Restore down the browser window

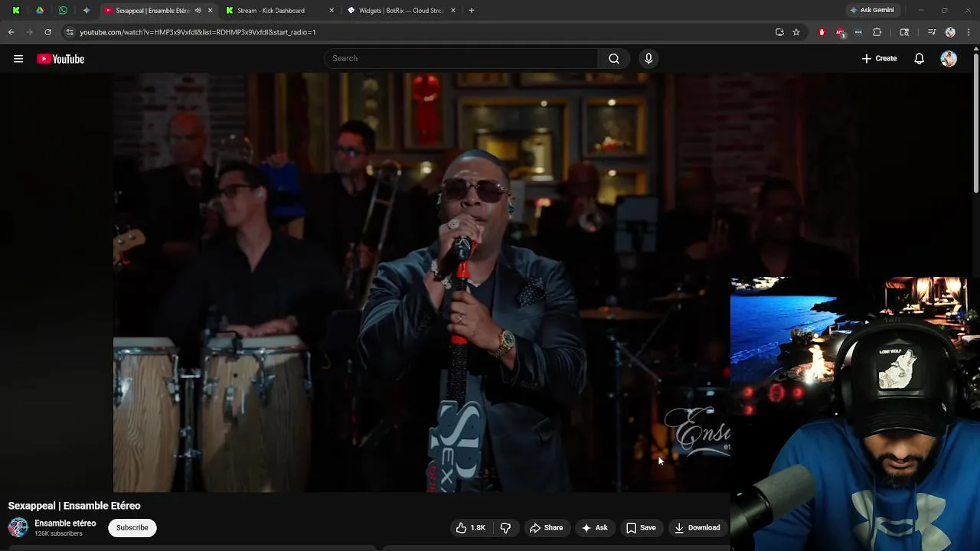coord(945,11)
